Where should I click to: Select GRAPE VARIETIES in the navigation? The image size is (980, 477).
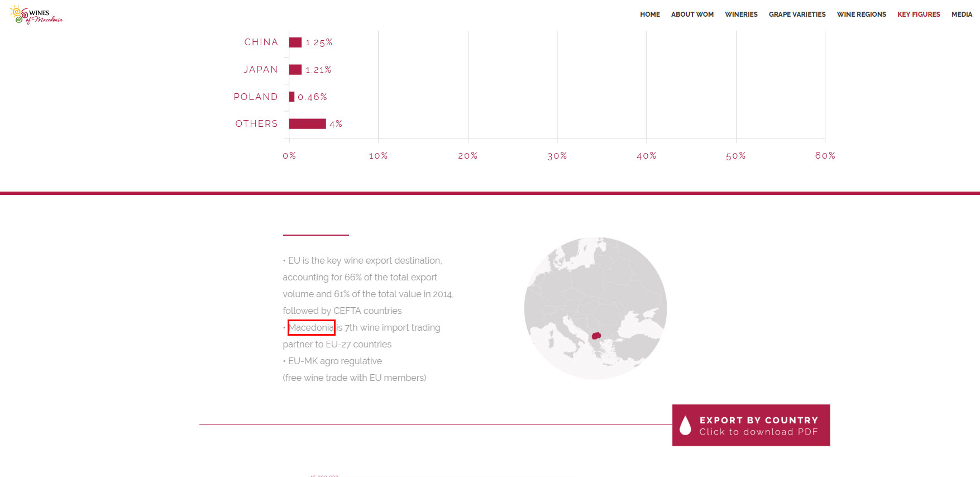point(797,15)
